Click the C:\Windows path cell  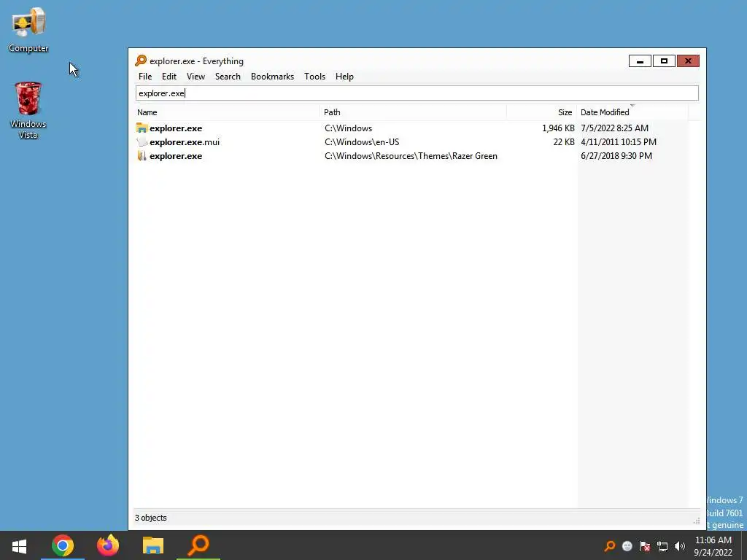[348, 128]
